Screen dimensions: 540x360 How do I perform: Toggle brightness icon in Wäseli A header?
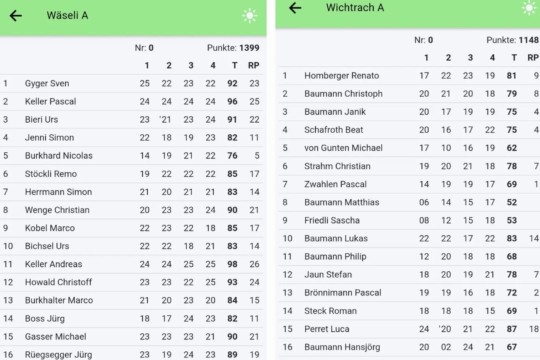(250, 16)
